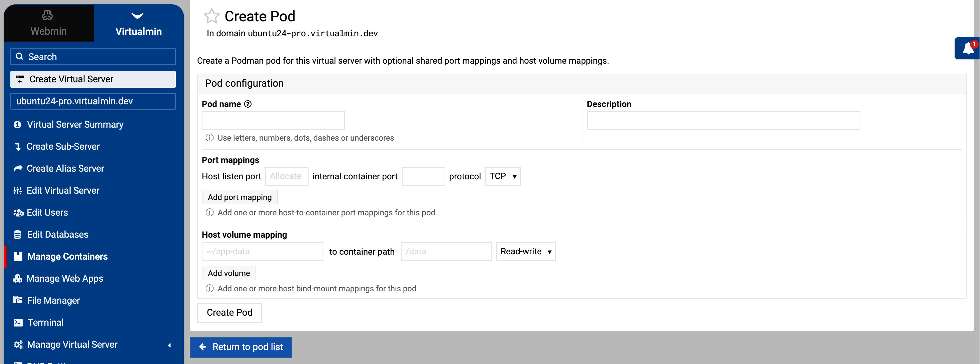Click the Virtual Server Summary info icon
The width and height of the screenshot is (980, 364).
point(17,125)
